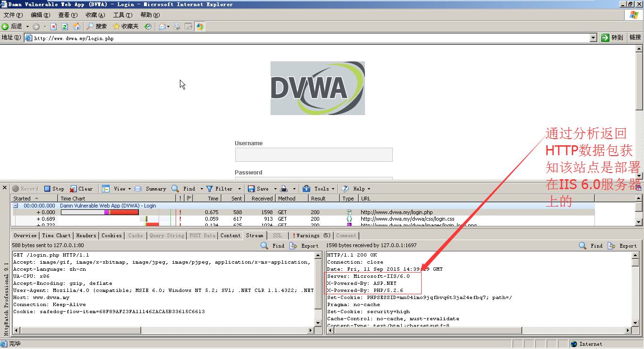Open the File (文件) menu
The image size is (644, 349).
[13, 15]
